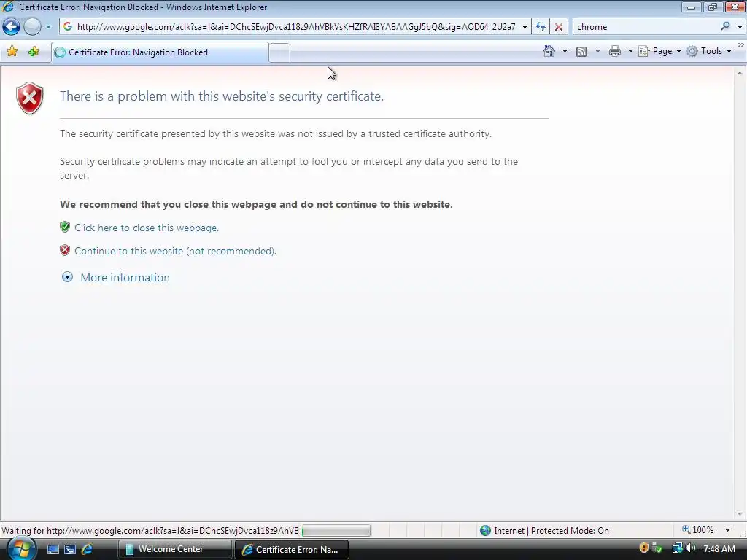Click the Back navigation arrow button
The width and height of the screenshot is (747, 560).
[11, 27]
